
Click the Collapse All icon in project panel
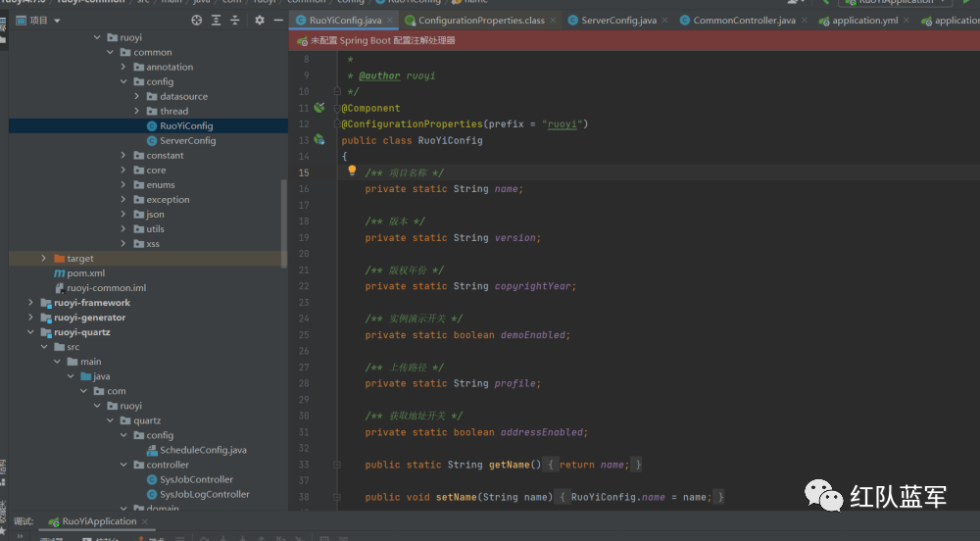click(x=236, y=20)
